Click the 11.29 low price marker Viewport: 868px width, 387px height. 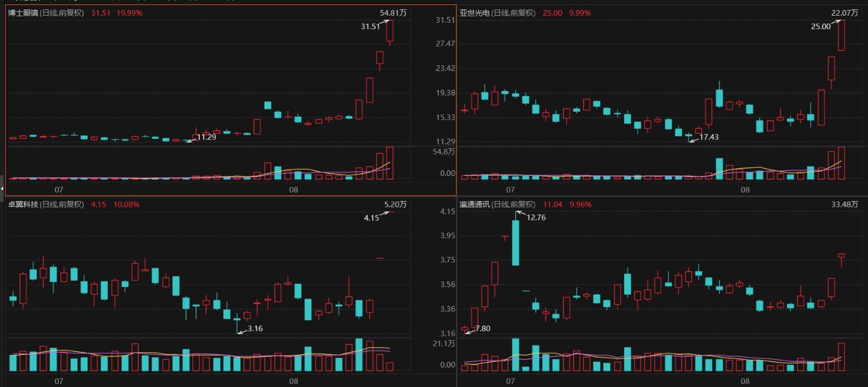pos(207,137)
